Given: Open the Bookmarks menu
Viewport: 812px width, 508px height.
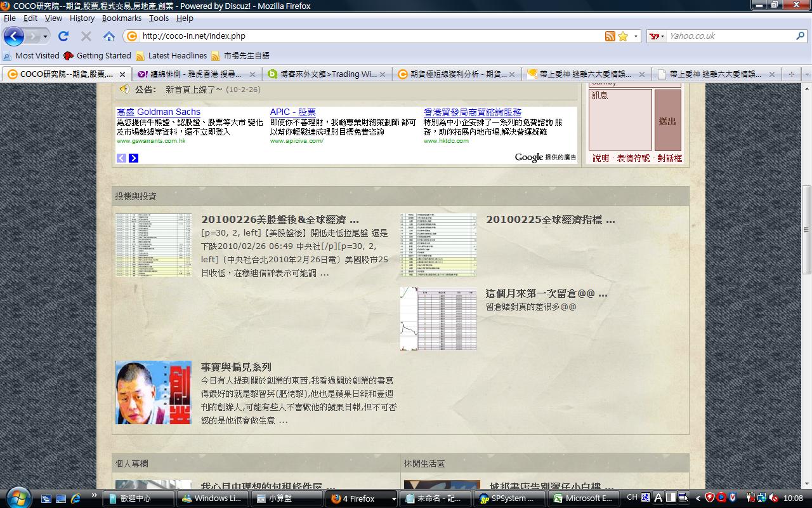Looking at the screenshot, I should click(122, 18).
